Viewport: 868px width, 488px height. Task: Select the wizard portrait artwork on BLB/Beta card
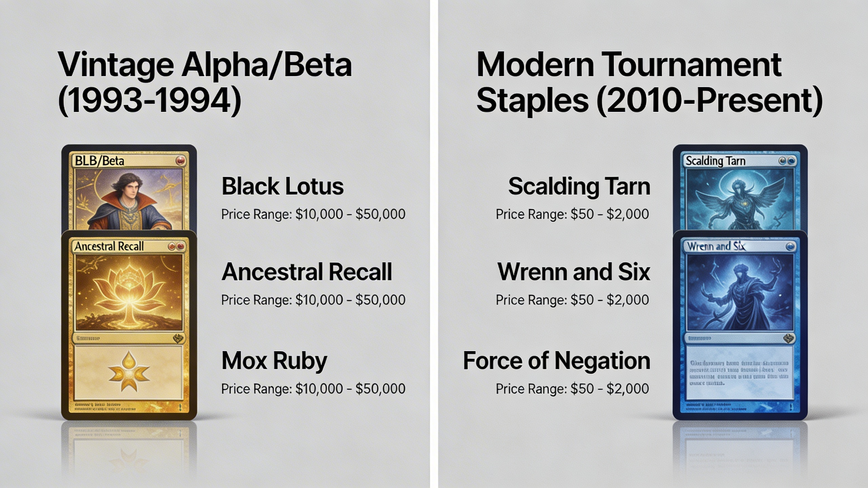point(129,199)
